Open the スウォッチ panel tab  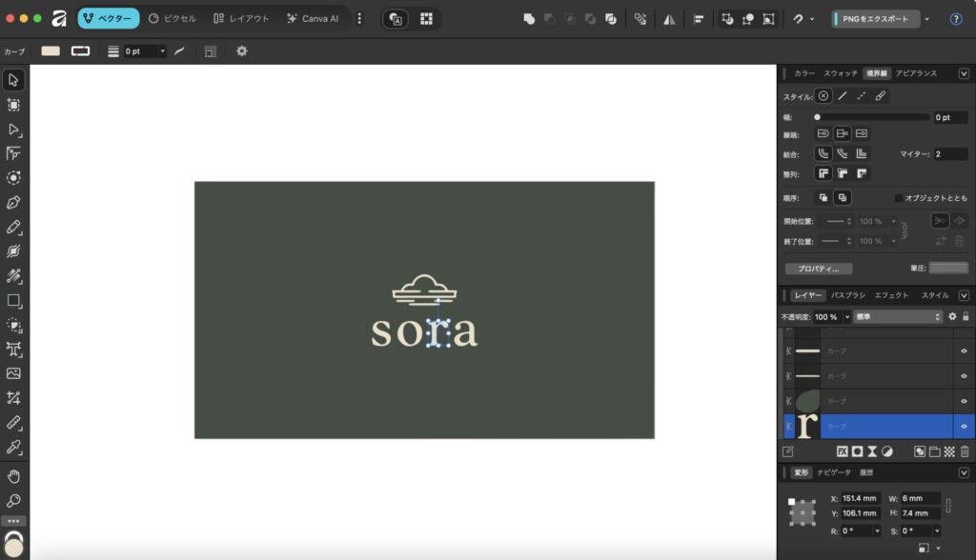pos(841,73)
